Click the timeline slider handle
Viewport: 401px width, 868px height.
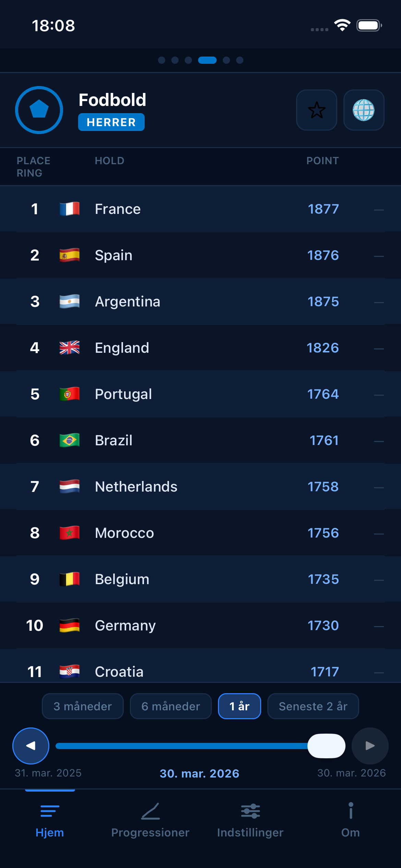[x=326, y=746]
